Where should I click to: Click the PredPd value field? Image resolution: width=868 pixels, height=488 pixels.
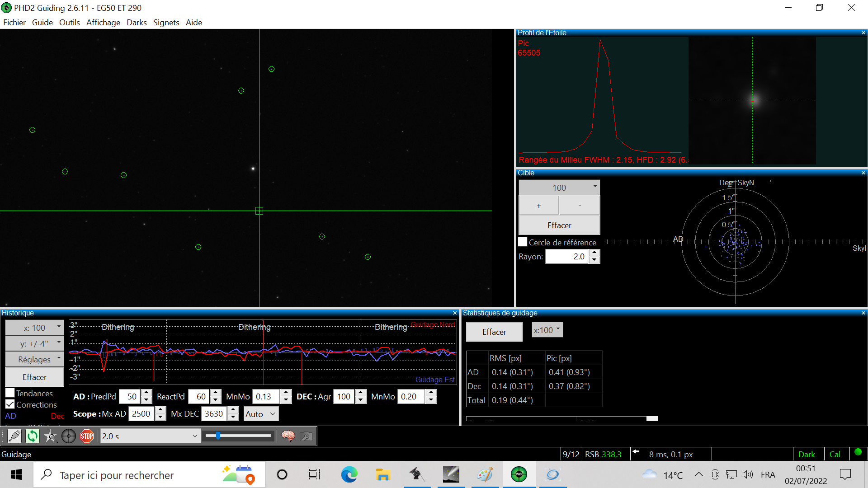tap(130, 396)
